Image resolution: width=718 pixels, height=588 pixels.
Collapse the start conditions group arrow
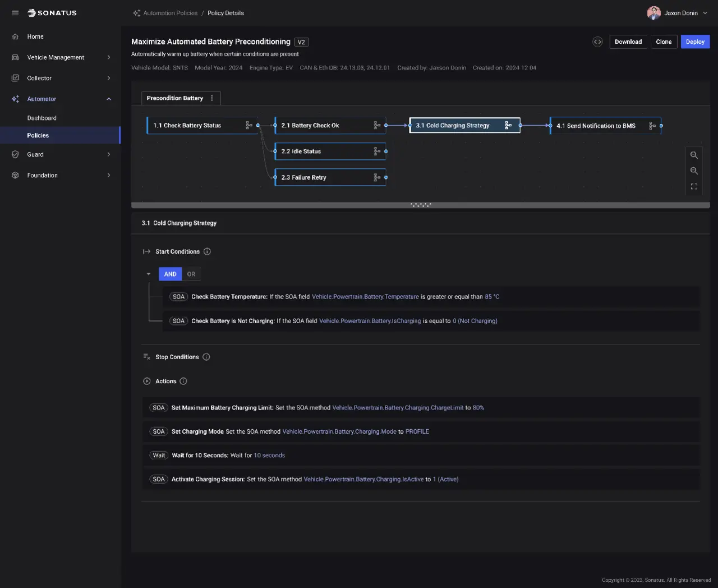(149, 274)
